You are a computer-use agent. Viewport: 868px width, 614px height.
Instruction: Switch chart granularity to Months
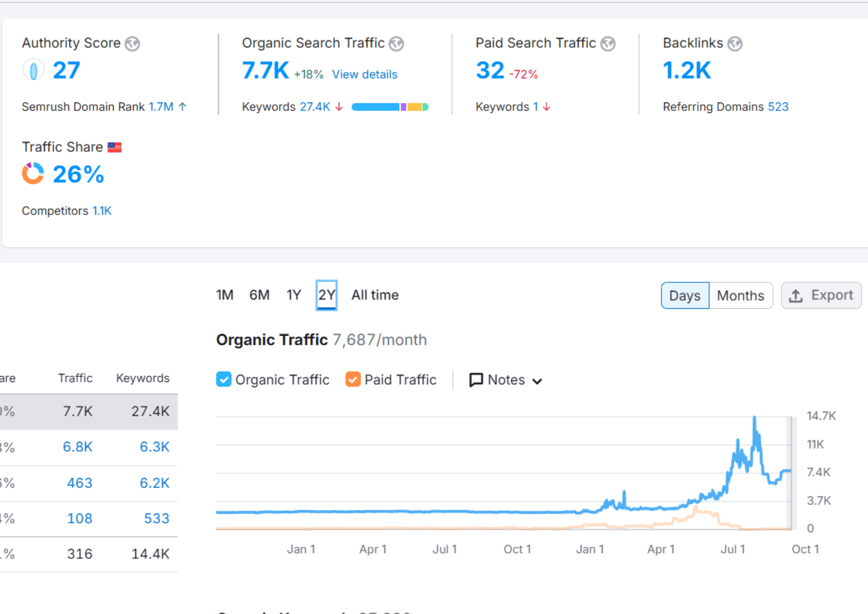740,296
